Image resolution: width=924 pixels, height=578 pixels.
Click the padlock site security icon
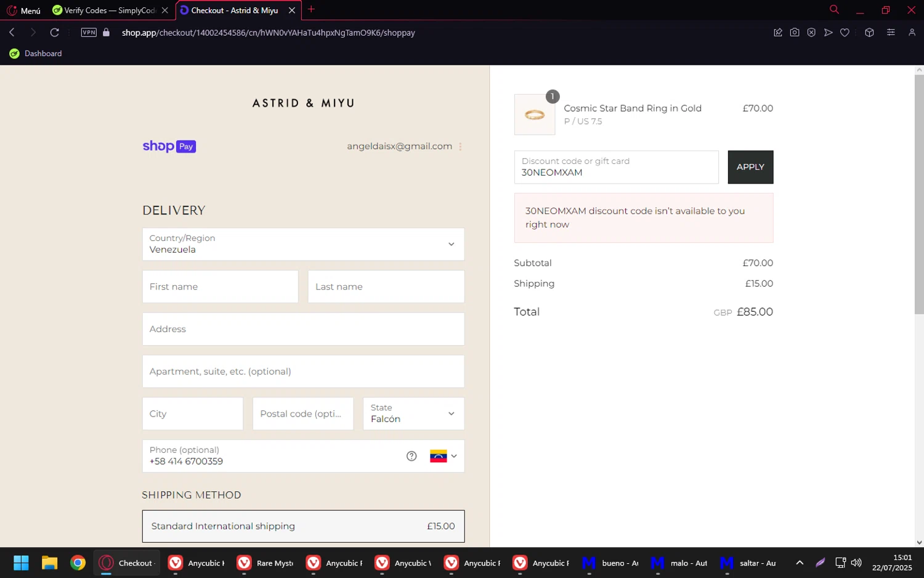[x=106, y=32]
